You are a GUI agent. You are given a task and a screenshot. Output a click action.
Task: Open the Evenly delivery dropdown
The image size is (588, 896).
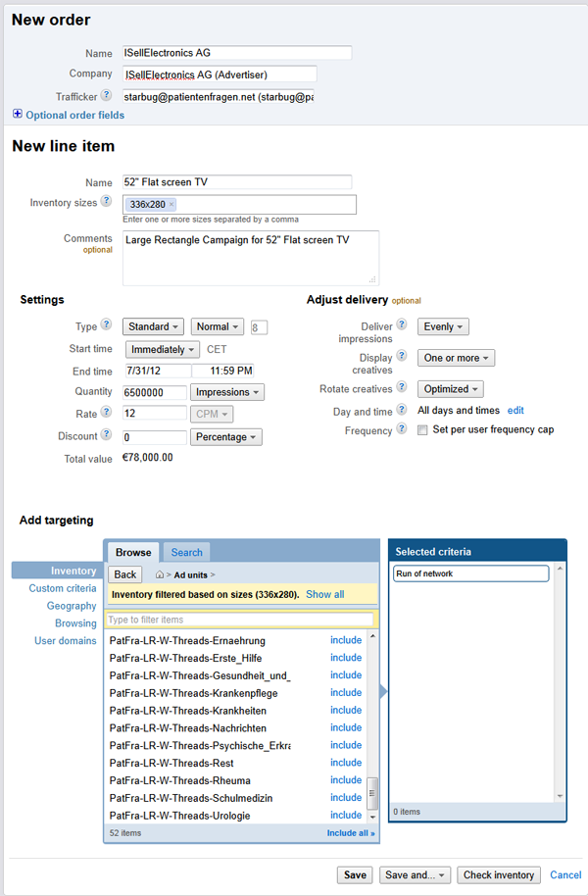[x=443, y=326]
